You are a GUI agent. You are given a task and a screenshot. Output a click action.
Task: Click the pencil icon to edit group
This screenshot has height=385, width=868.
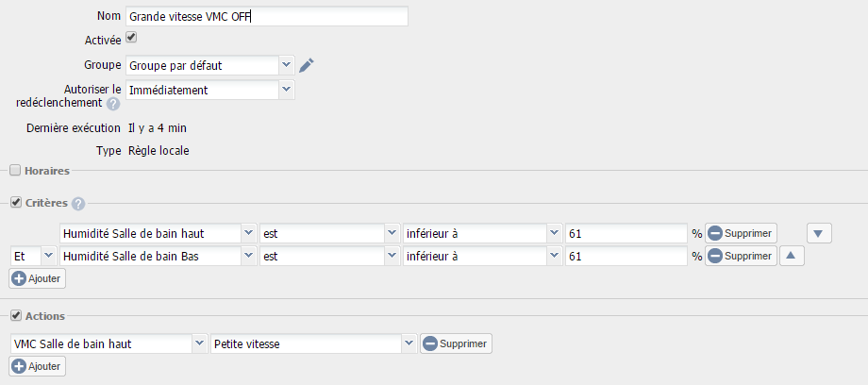pyautogui.click(x=306, y=65)
